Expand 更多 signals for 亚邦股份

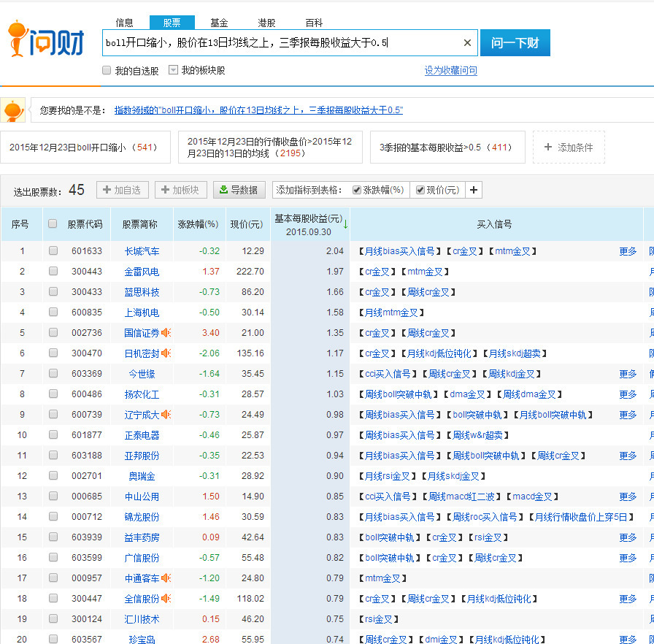point(628,456)
